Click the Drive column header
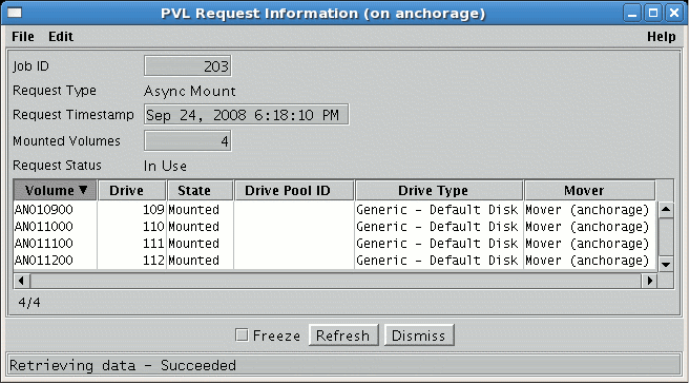Screen dimensions: 689x383 tap(132, 190)
